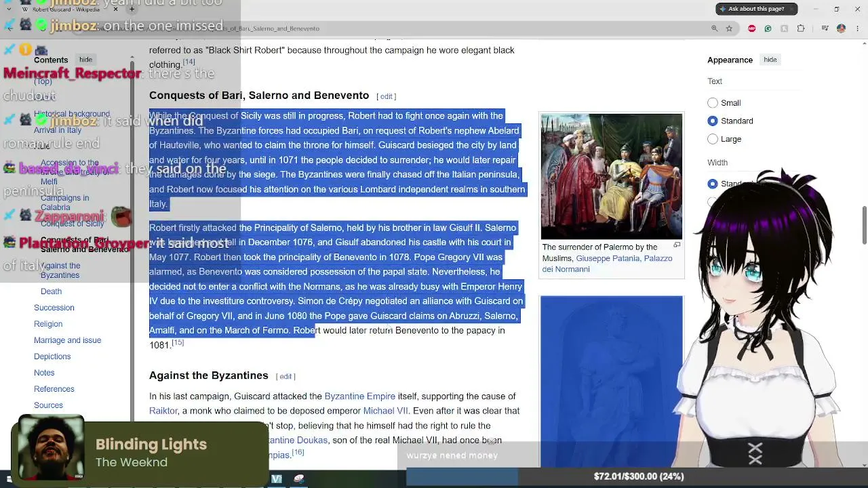Jump to Marriage and issue section
This screenshot has height=488, width=868.
[x=67, y=340]
